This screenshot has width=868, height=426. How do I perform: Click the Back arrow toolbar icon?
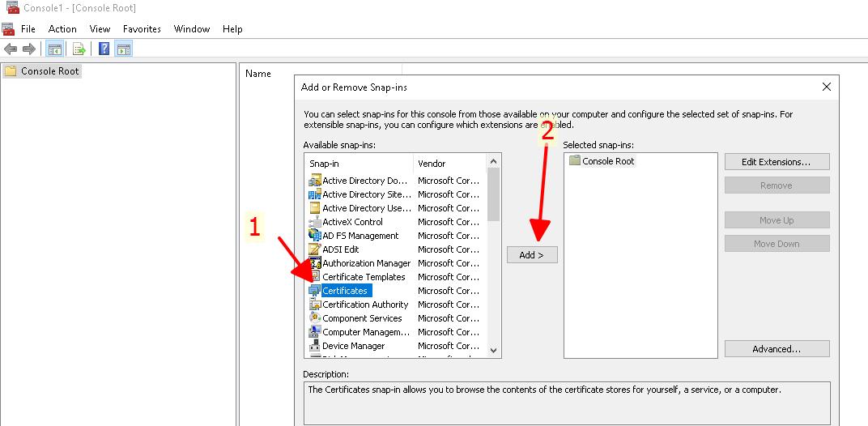tap(10, 49)
